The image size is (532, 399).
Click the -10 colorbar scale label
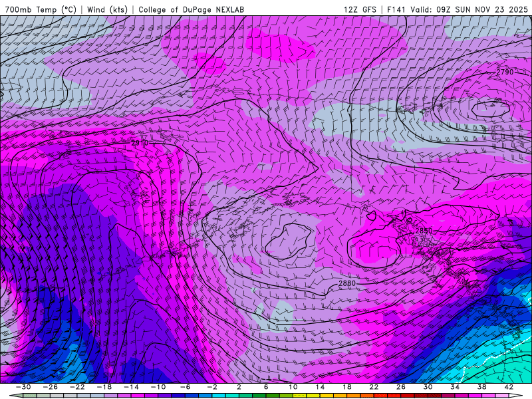[158, 387]
